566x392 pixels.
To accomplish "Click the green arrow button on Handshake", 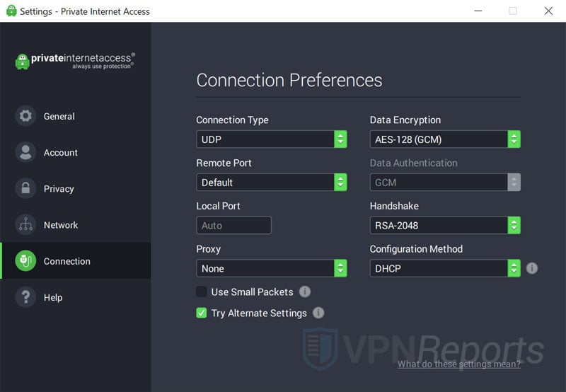I will point(514,225).
